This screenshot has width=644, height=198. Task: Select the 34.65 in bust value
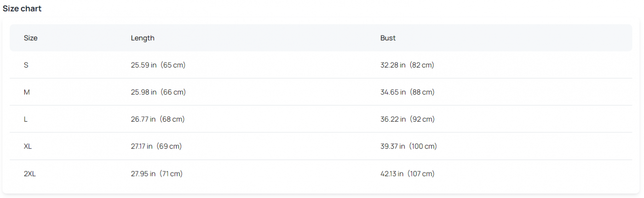[x=393, y=92]
